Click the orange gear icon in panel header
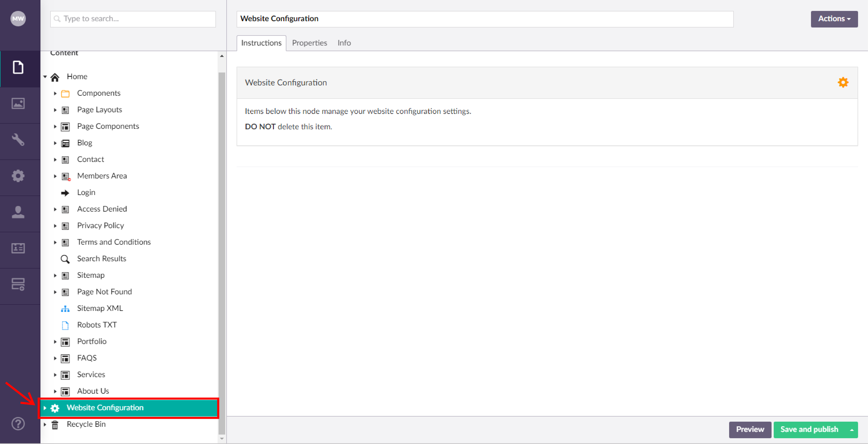This screenshot has width=868, height=444. [x=843, y=82]
